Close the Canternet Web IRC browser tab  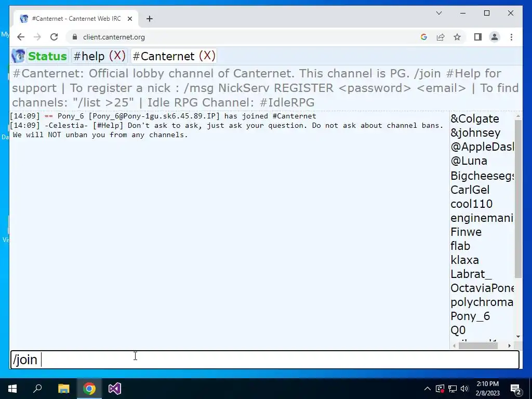(129, 19)
